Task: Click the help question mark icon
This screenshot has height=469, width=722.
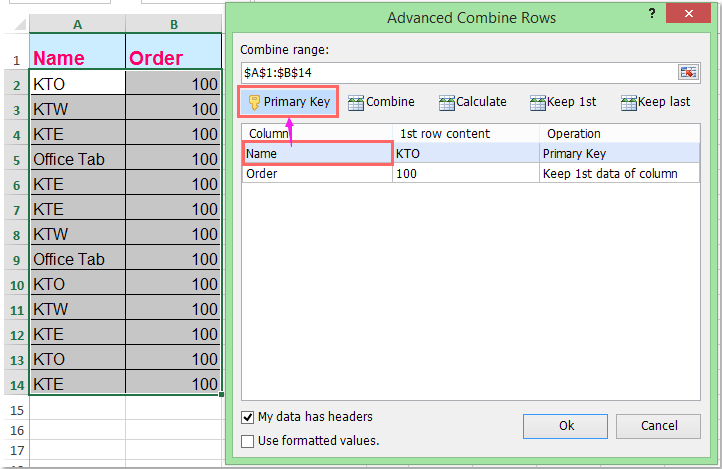Action: 652,13
